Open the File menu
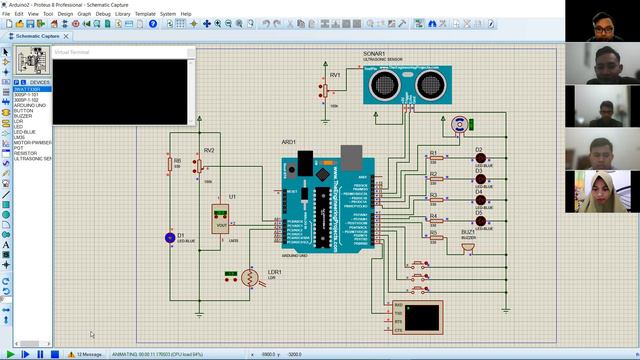The width and height of the screenshot is (640, 360). [x=6, y=14]
